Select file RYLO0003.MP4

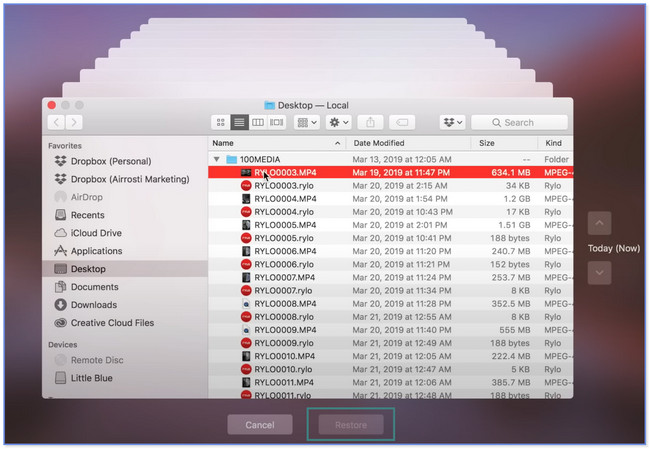coord(390,172)
